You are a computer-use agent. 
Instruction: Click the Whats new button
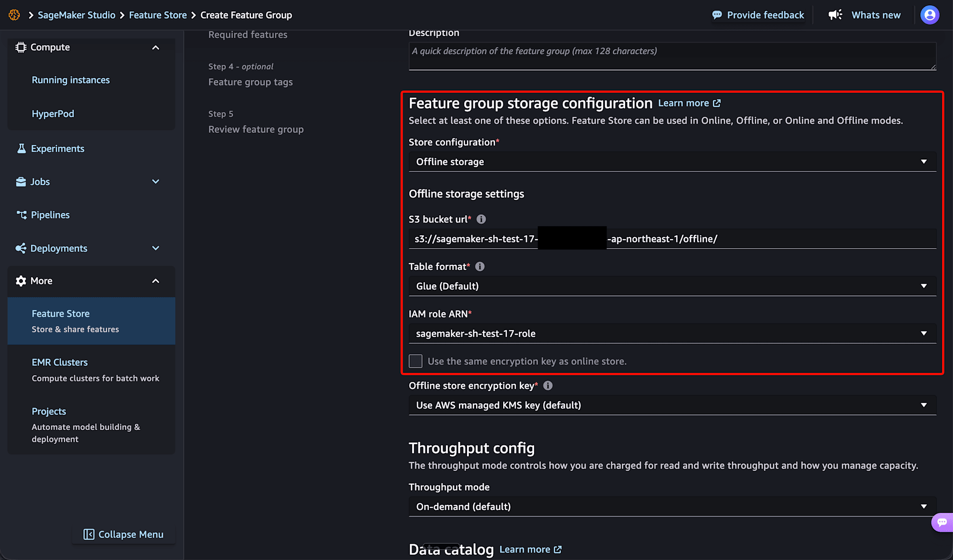864,15
